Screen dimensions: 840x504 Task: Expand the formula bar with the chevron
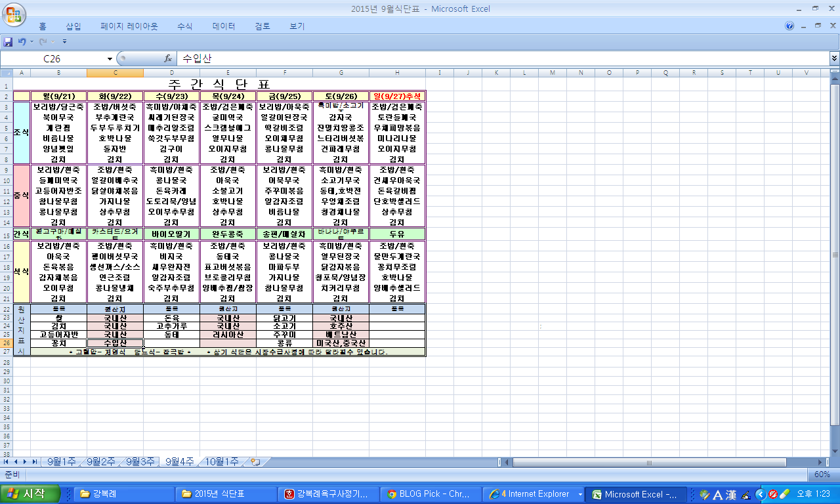tap(833, 58)
